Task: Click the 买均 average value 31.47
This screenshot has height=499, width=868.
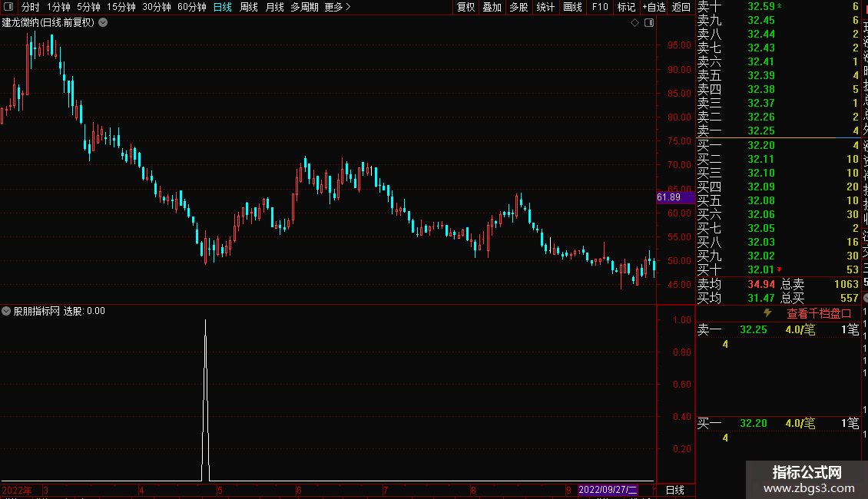Action: 761,298
